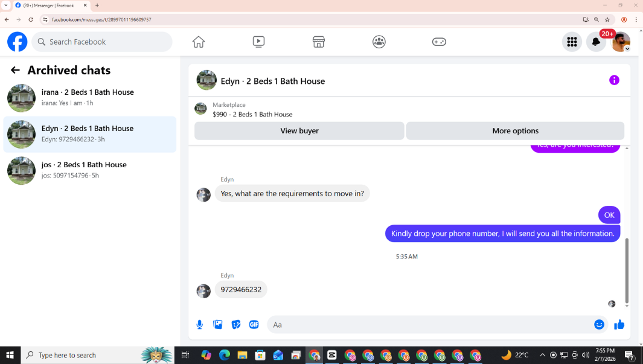Click Edyn's avatar beside requirements message
The height and width of the screenshot is (364, 643).
pyautogui.click(x=203, y=195)
